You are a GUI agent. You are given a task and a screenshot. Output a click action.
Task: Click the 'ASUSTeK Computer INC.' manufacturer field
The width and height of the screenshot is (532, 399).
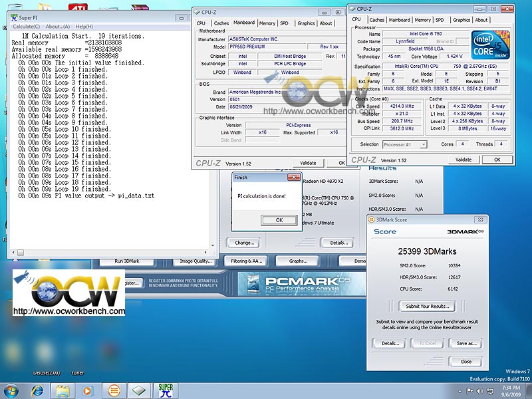(287, 39)
